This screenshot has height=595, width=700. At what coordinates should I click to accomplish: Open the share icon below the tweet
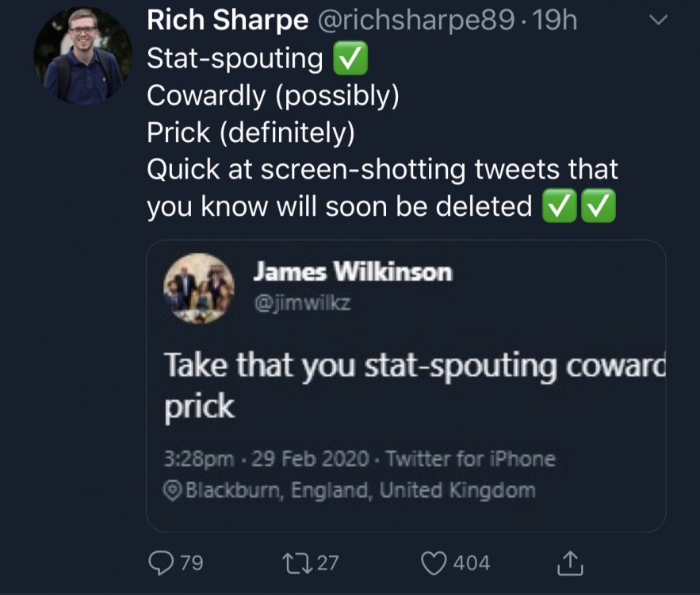pos(568,562)
